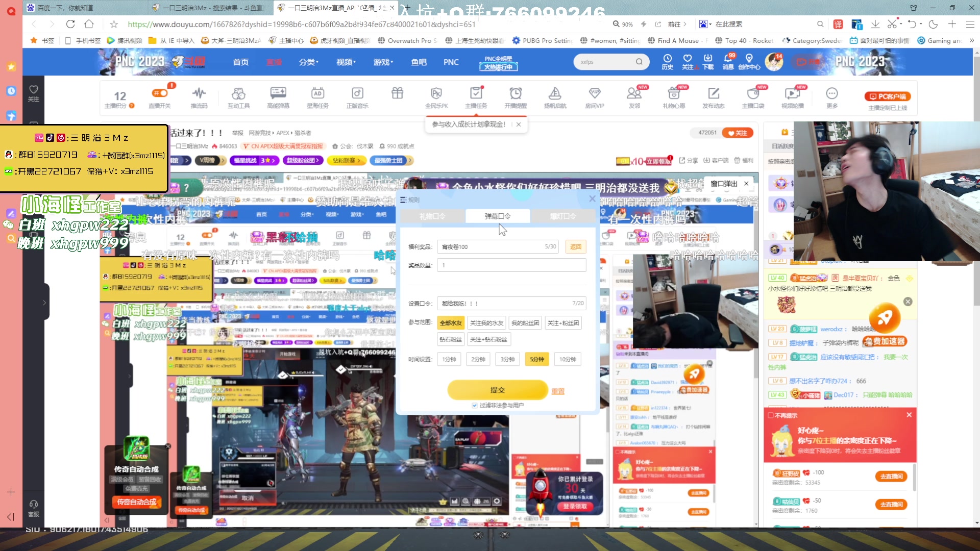
Task: Click the 规则 rules link in dialog
Action: (x=410, y=200)
